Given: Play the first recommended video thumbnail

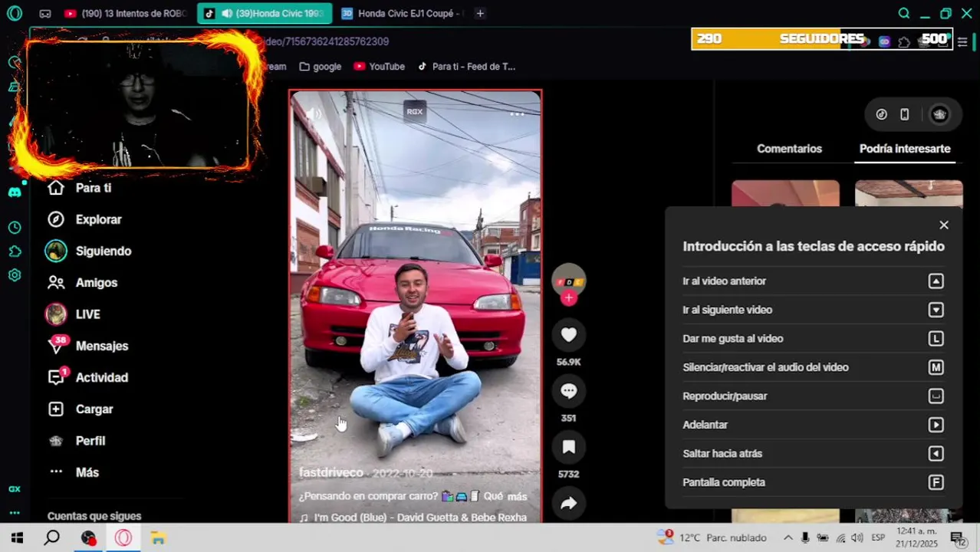Looking at the screenshot, I should pyautogui.click(x=785, y=193).
